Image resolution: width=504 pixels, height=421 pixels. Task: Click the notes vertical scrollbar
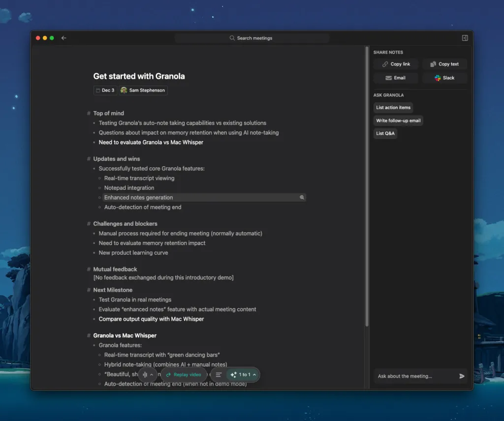(367, 186)
